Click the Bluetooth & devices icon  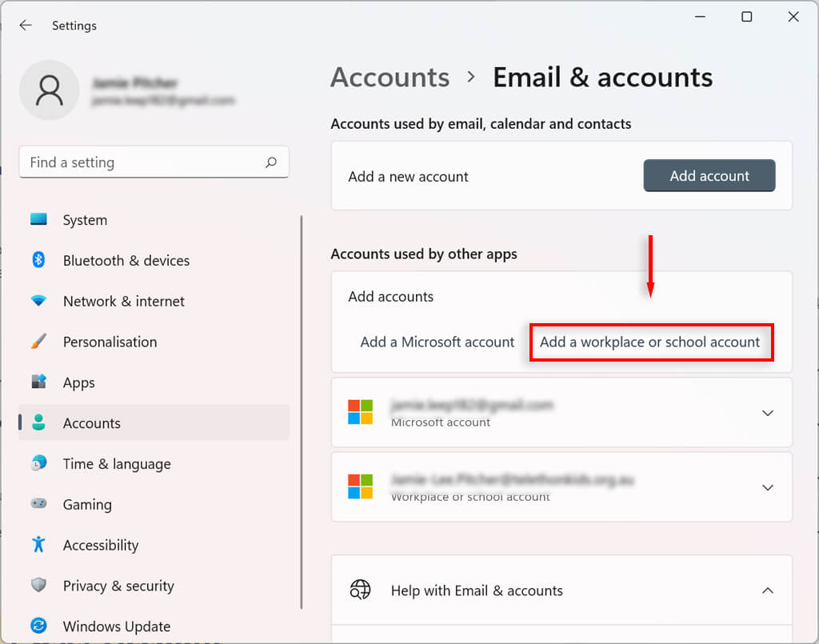click(38, 260)
